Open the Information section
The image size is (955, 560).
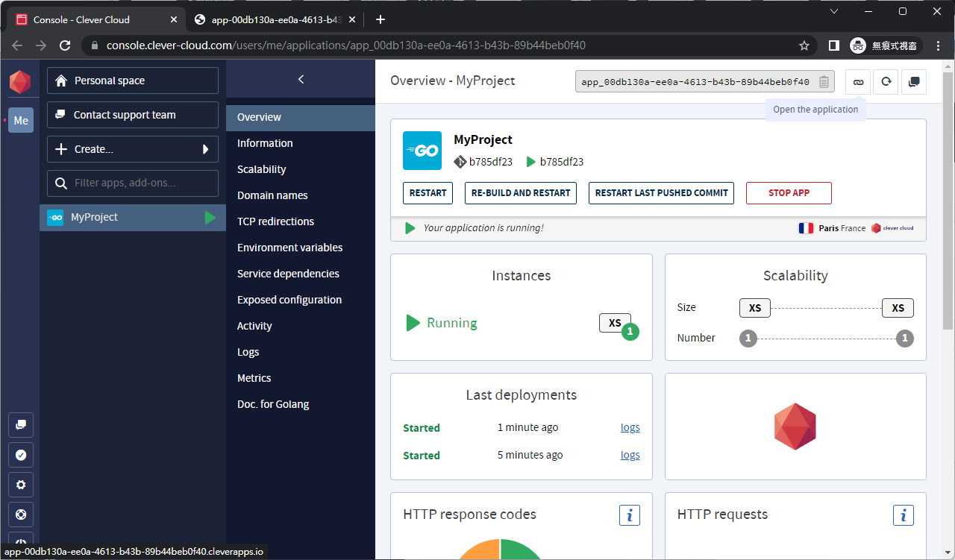[x=301, y=143]
